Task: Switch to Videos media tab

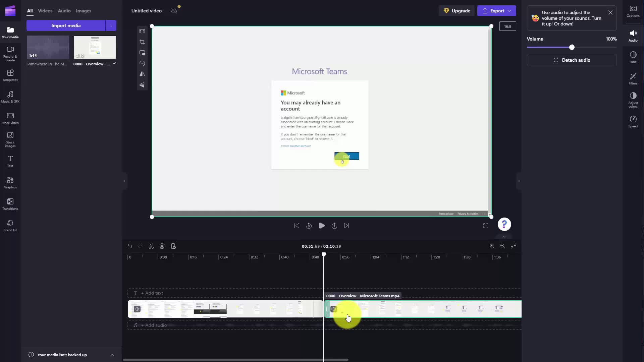Action: click(x=45, y=11)
